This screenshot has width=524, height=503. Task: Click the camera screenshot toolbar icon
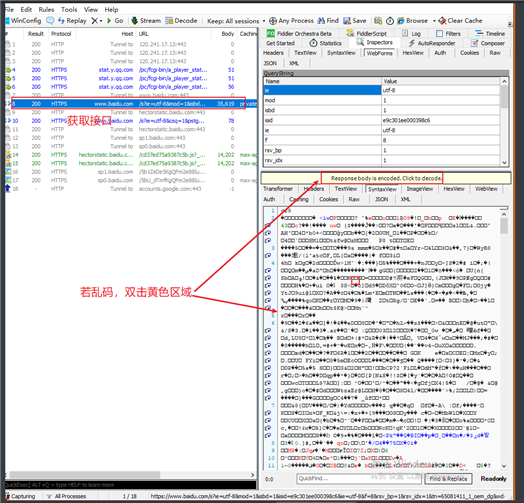click(x=378, y=21)
